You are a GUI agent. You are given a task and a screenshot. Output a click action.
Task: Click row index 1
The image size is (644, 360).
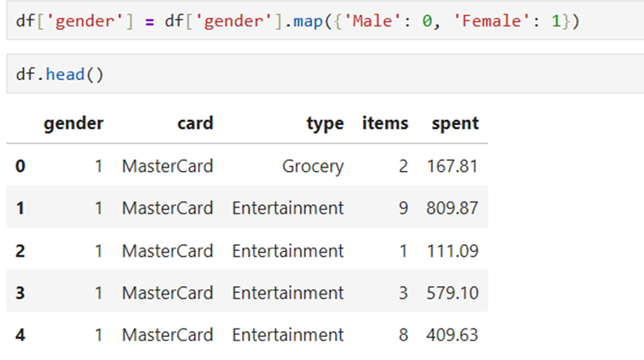(20, 209)
